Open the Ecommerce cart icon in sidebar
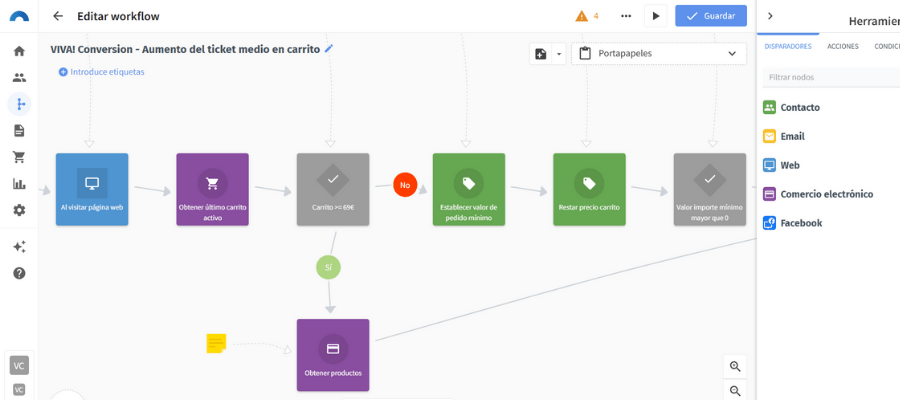The height and width of the screenshot is (400, 900). pos(19,157)
